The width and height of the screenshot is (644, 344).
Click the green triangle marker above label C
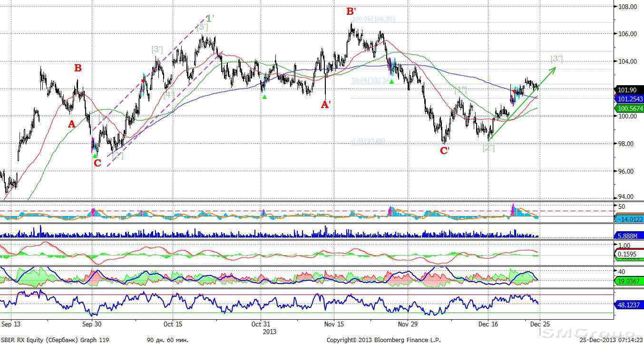coord(95,155)
